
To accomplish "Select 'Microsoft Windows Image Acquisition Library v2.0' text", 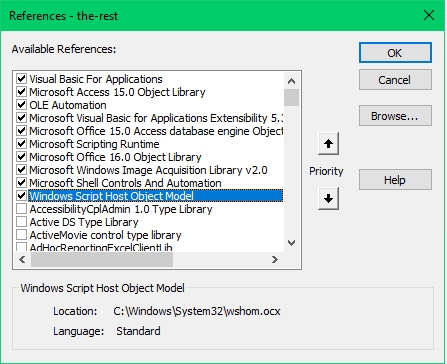I will [148, 170].
